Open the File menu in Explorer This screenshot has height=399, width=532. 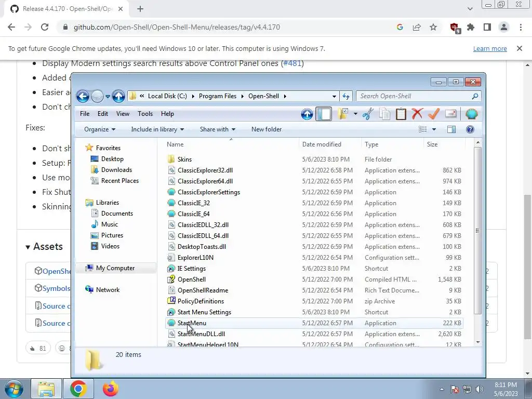tap(85, 114)
